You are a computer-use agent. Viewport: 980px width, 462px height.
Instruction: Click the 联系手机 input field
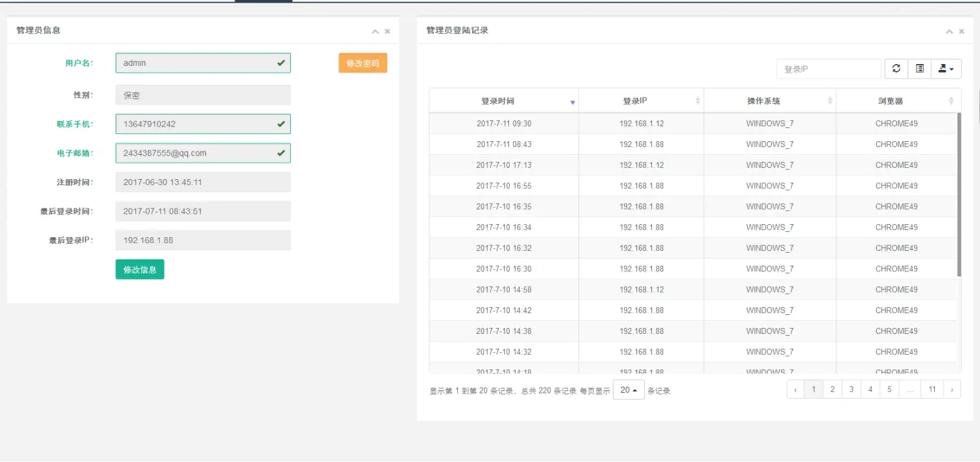click(x=203, y=124)
